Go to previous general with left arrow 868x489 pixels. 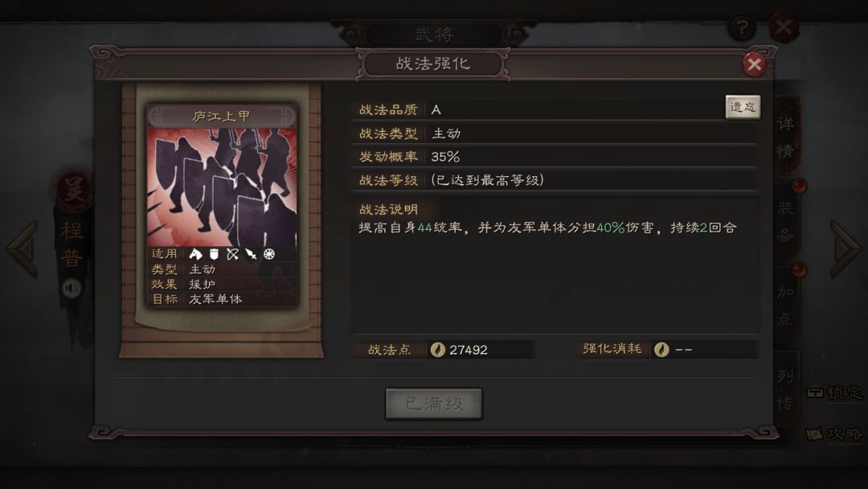23,248
